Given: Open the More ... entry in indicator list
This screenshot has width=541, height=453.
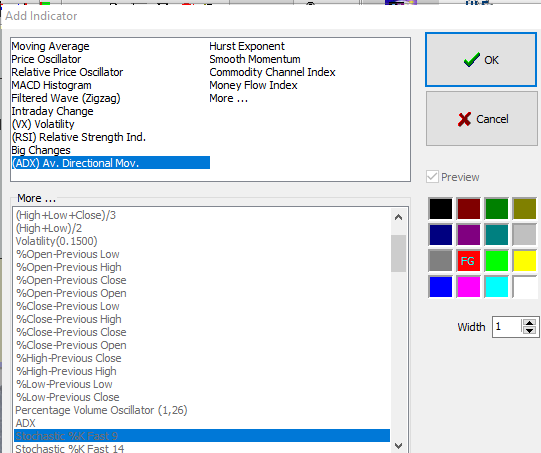Looking at the screenshot, I should point(228,98).
